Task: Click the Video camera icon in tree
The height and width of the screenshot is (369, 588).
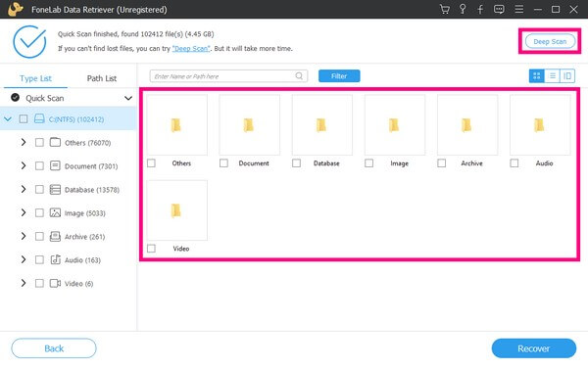Action: (x=55, y=283)
